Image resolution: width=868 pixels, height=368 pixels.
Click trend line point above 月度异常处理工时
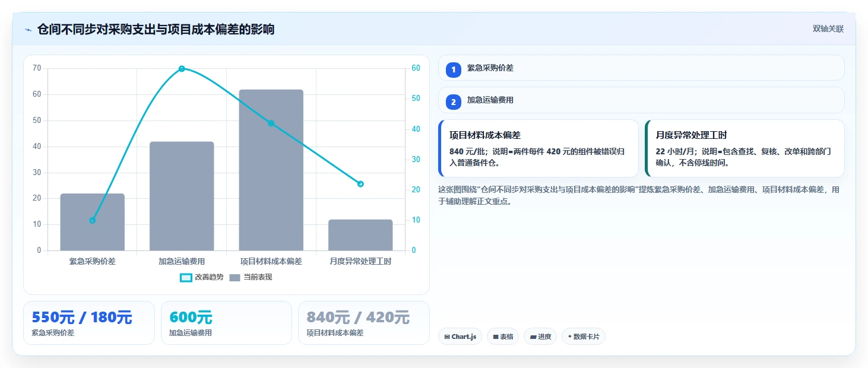tap(360, 184)
